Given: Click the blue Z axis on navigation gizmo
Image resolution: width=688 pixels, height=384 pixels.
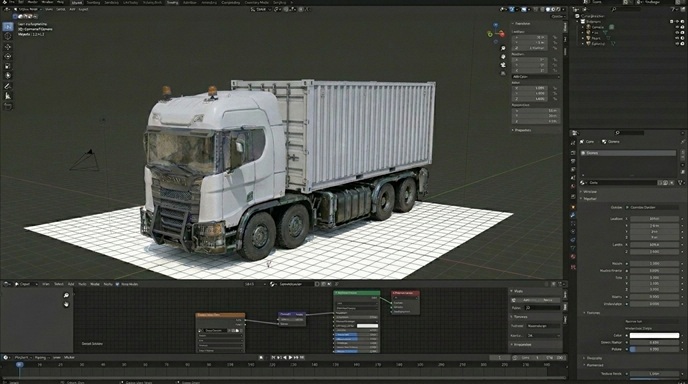Looking at the screenshot, I should (496, 25).
